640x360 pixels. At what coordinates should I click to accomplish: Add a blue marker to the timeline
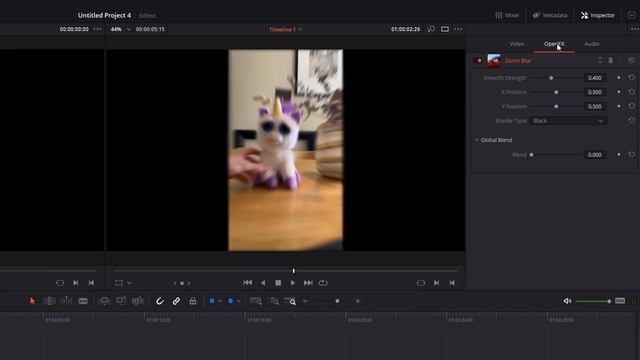tap(231, 301)
